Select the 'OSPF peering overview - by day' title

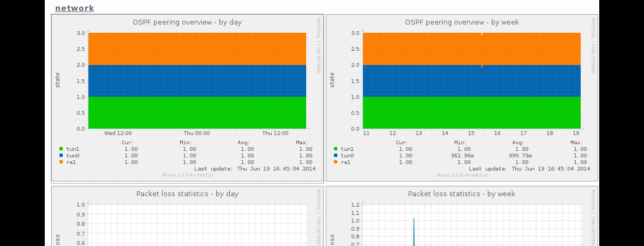(187, 22)
